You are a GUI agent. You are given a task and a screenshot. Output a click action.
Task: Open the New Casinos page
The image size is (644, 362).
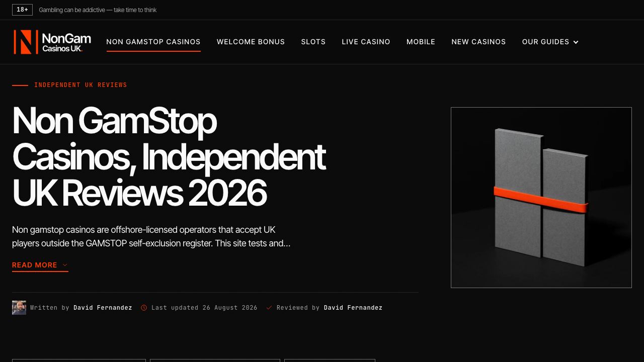click(478, 42)
